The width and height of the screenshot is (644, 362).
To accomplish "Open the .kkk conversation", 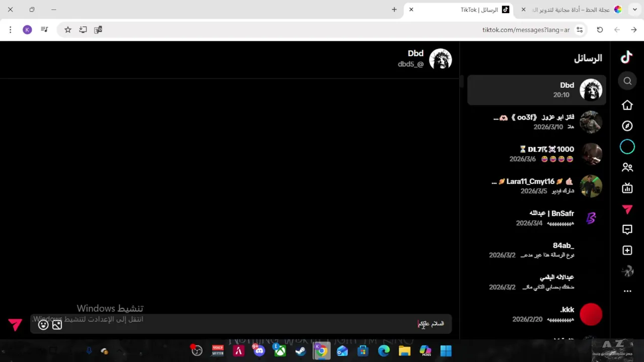I will (536, 314).
